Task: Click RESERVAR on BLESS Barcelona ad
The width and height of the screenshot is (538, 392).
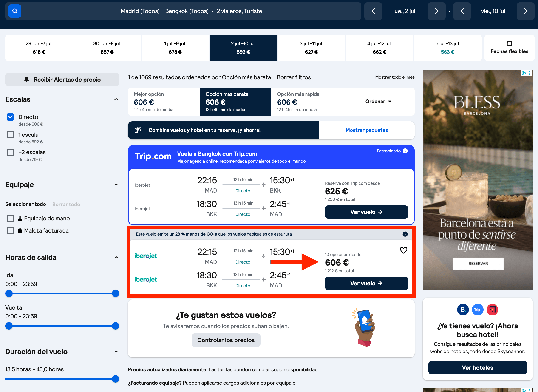Action: point(478,264)
